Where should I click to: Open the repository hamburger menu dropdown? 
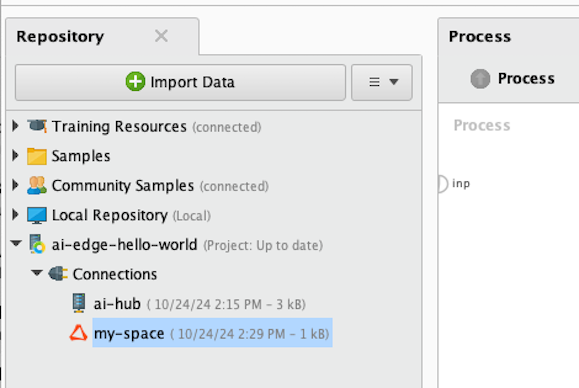click(x=382, y=82)
